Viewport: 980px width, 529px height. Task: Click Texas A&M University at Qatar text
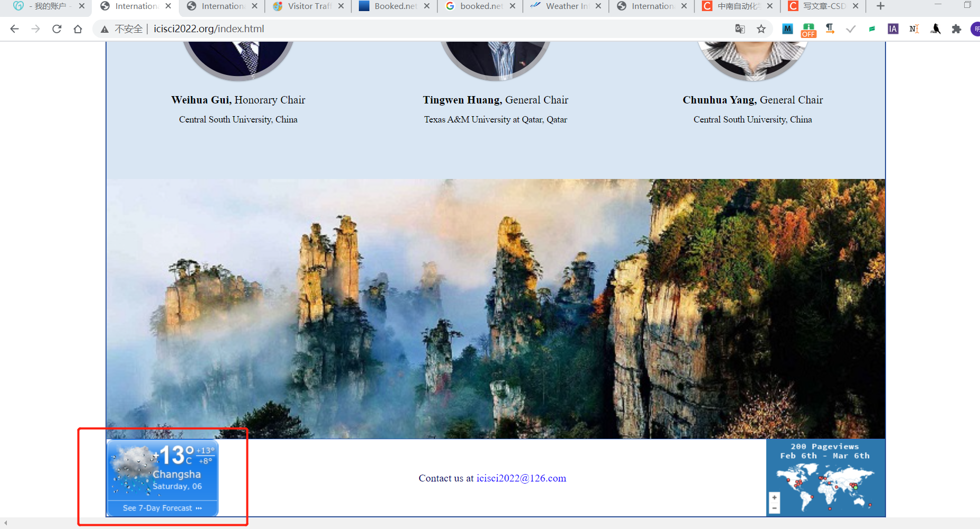[x=496, y=119]
